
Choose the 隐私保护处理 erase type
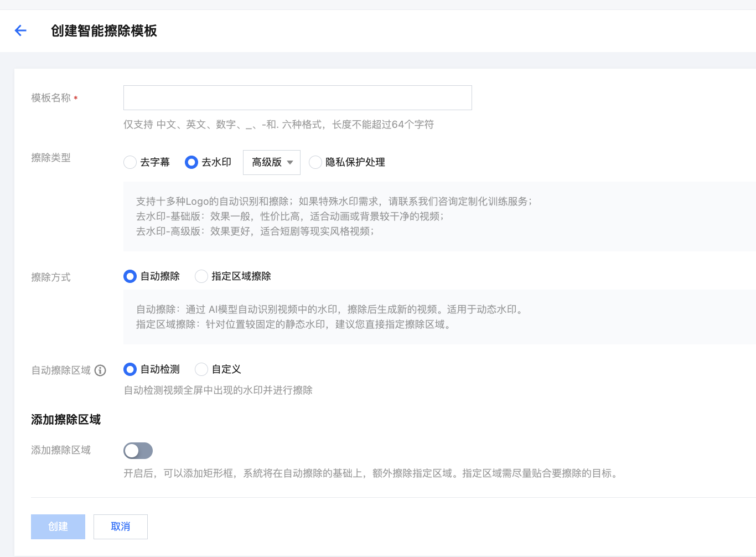[x=315, y=162]
